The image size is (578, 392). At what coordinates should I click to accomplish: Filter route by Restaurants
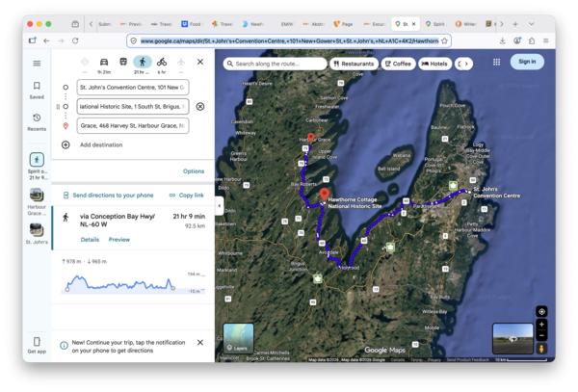point(354,64)
